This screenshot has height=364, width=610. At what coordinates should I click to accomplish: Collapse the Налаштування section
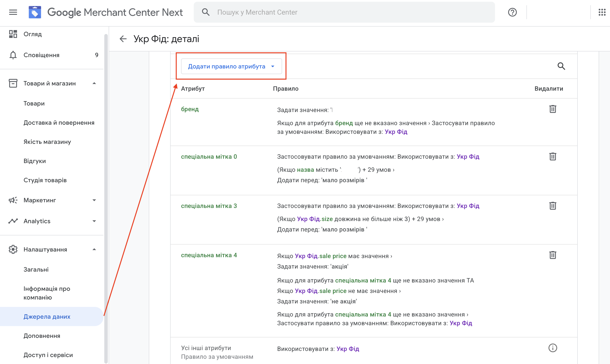(94, 249)
